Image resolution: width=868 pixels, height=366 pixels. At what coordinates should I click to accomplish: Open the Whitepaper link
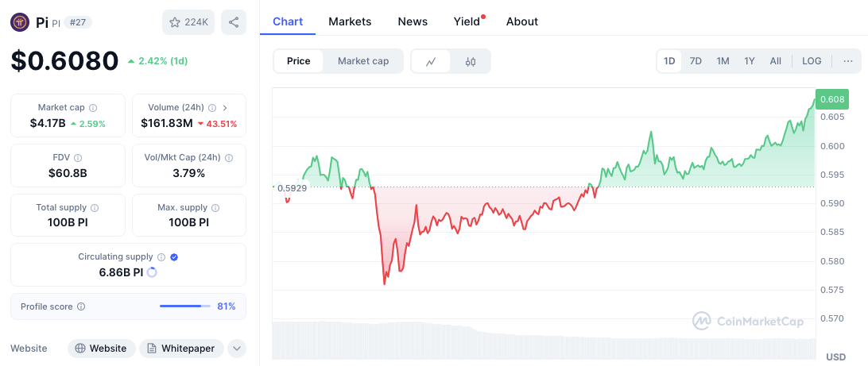click(181, 349)
